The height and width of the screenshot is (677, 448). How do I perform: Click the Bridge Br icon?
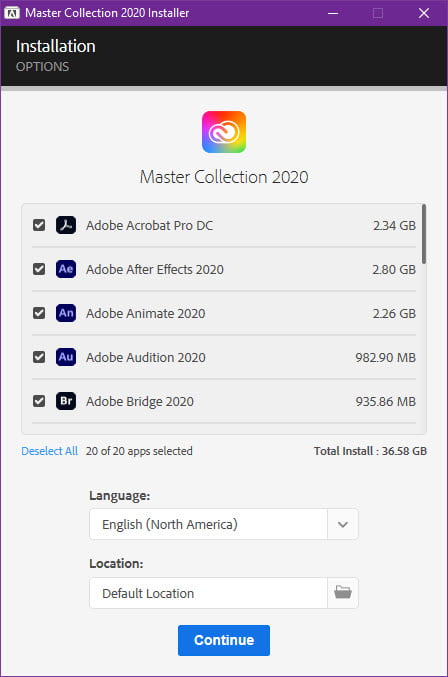pyautogui.click(x=66, y=401)
